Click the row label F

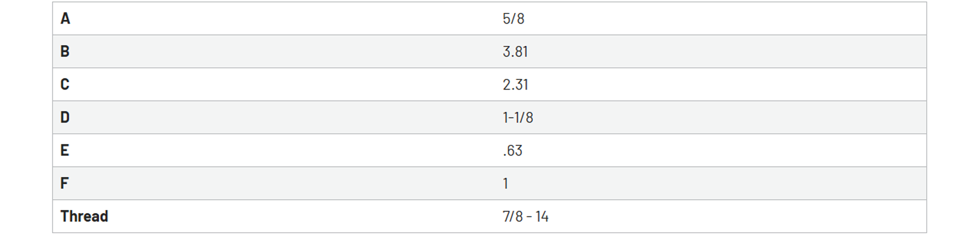[x=64, y=184]
